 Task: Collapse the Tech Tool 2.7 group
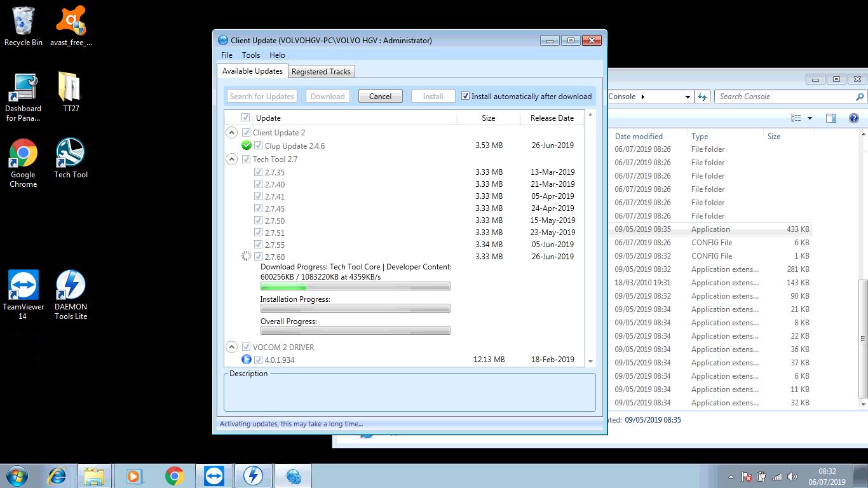click(x=232, y=159)
